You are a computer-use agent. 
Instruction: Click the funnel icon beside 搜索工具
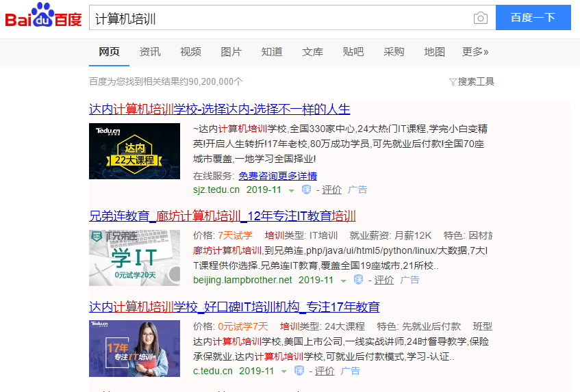point(453,82)
